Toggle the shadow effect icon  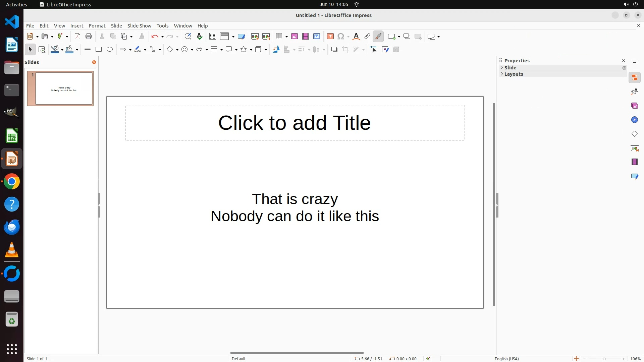click(x=334, y=50)
